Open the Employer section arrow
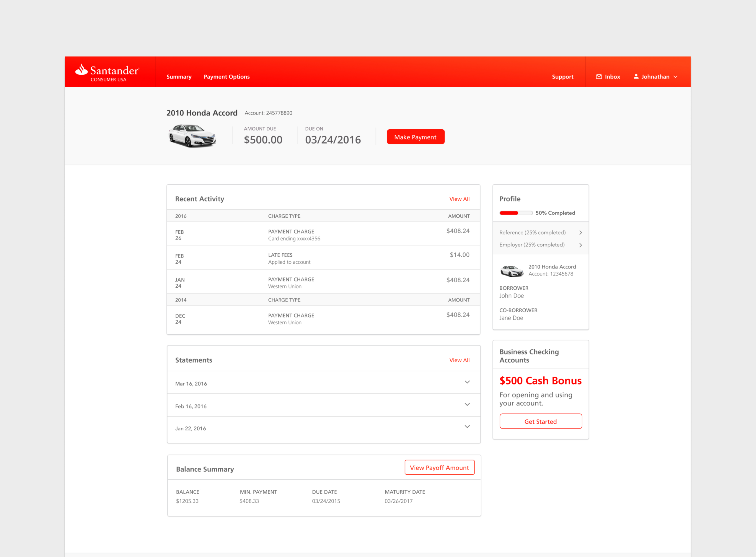This screenshot has width=756, height=557. click(580, 245)
